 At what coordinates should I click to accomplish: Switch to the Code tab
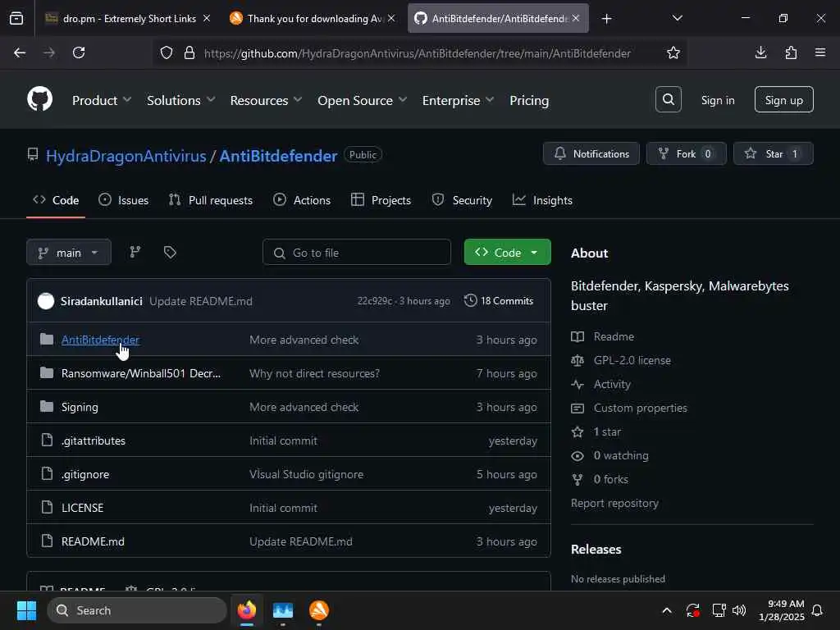coord(56,200)
